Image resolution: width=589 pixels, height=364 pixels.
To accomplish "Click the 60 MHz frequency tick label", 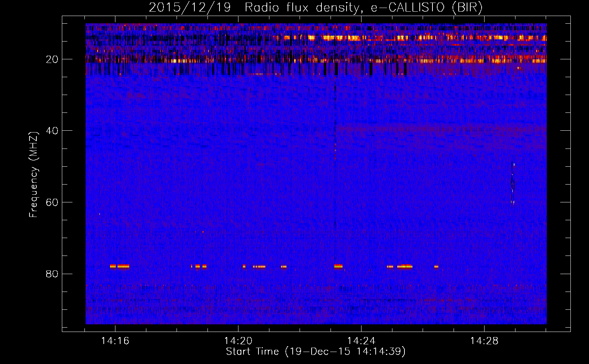I will 52,202.
